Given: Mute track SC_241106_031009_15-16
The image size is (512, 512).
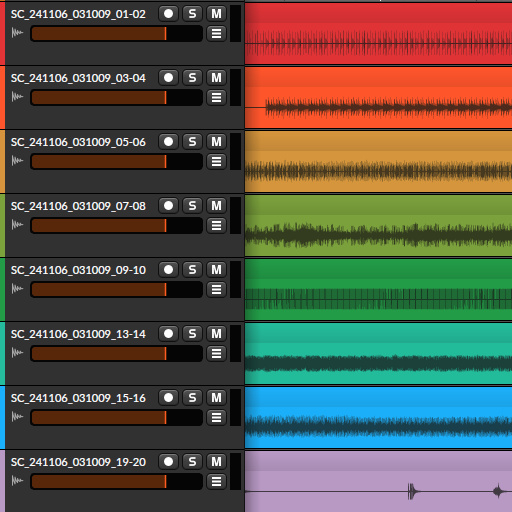Looking at the screenshot, I should (216, 398).
